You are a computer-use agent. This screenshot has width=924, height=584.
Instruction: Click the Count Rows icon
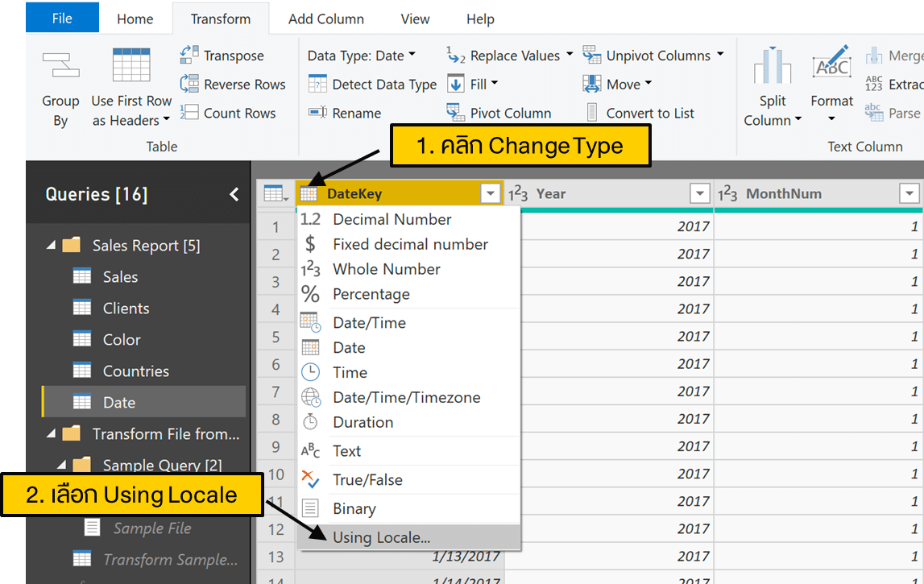(x=189, y=113)
